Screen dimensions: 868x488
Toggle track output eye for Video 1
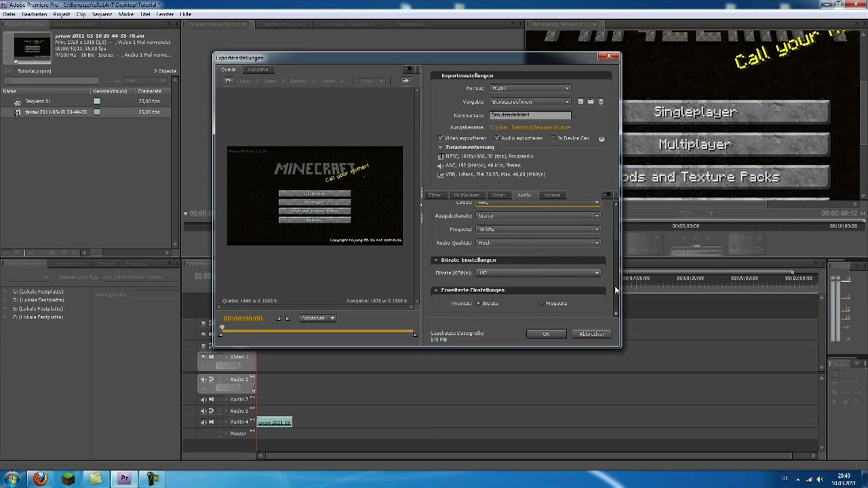pyautogui.click(x=203, y=357)
